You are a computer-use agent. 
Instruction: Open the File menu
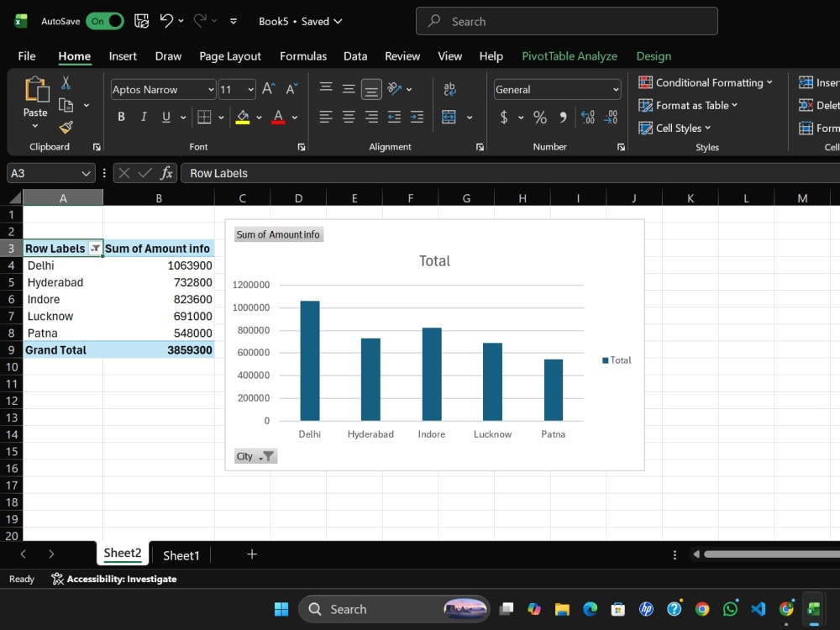point(27,56)
